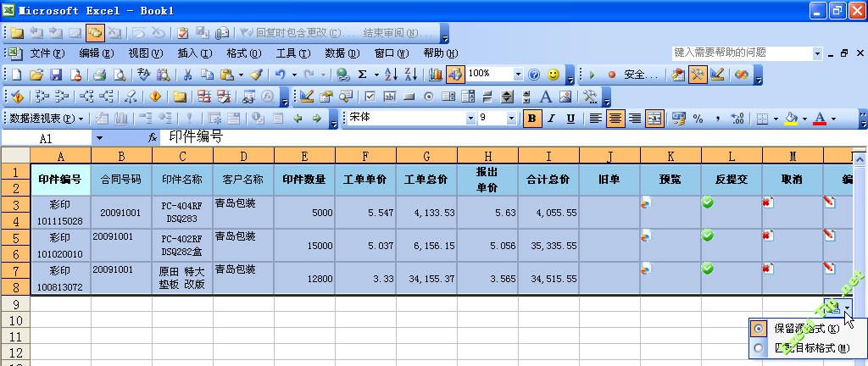Click the Sort Ascending A-Z icon
Image resolution: width=868 pixels, height=366 pixels.
point(390,75)
